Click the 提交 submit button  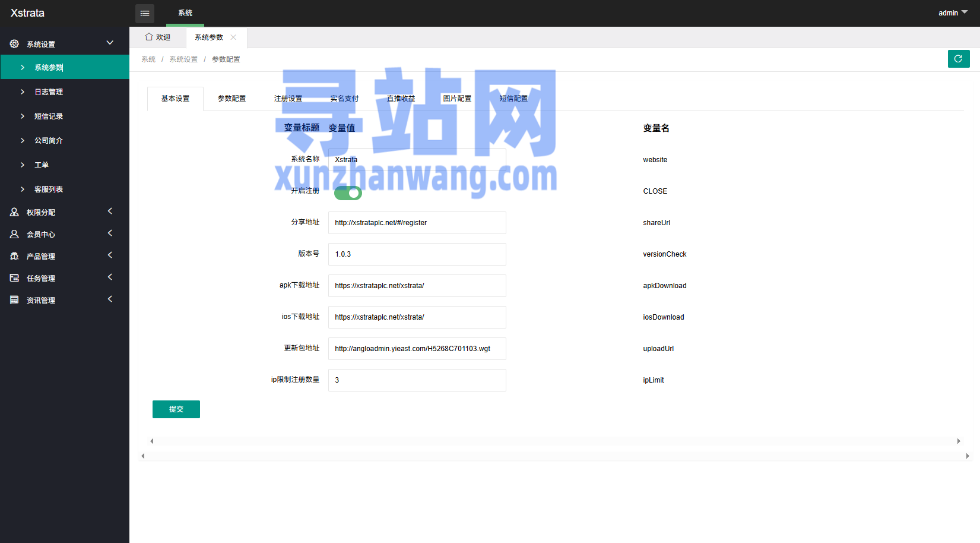click(x=176, y=409)
